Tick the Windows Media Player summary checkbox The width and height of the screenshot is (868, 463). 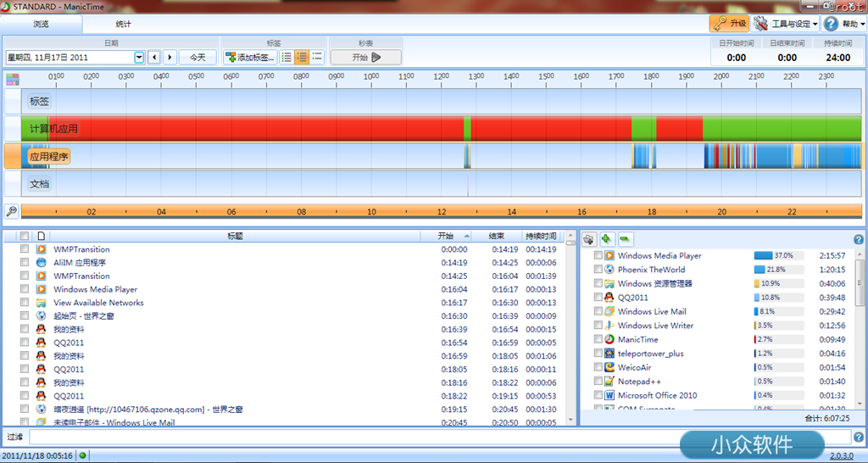pos(598,255)
